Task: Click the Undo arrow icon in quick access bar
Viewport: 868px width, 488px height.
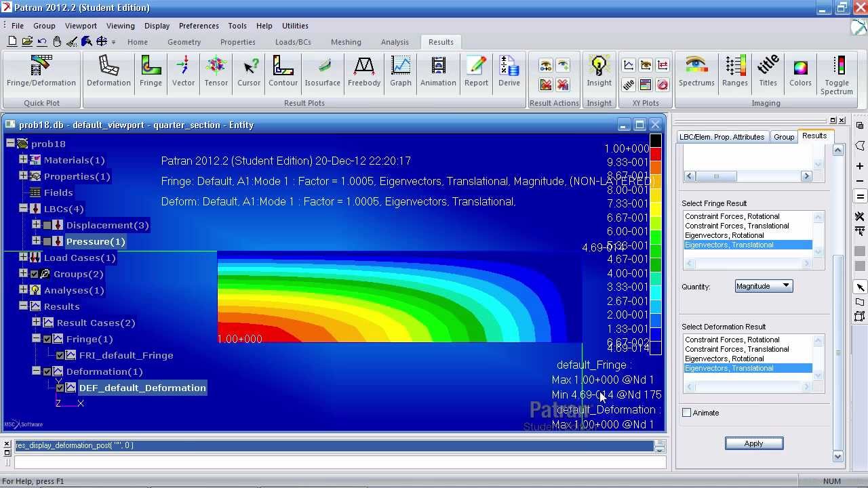Action: (42, 41)
